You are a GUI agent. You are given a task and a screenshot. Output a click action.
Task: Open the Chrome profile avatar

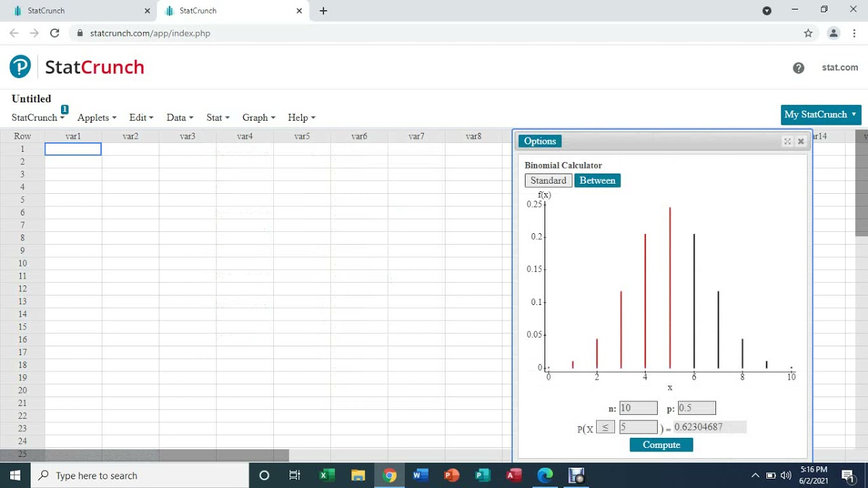[833, 33]
